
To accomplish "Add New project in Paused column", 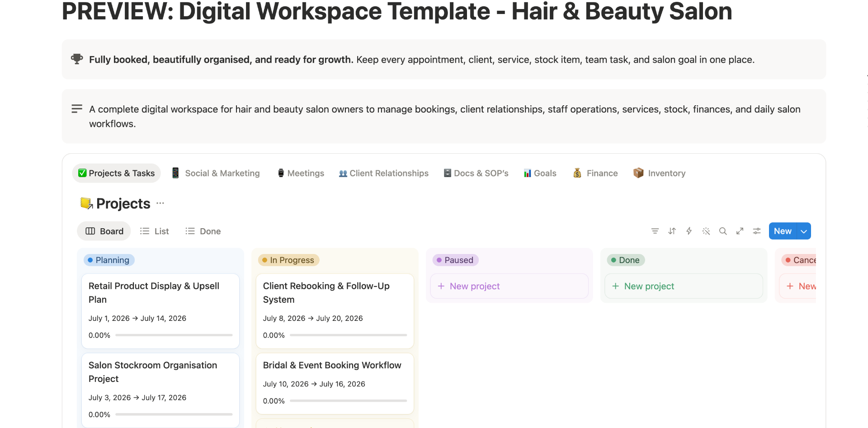I will [x=509, y=286].
